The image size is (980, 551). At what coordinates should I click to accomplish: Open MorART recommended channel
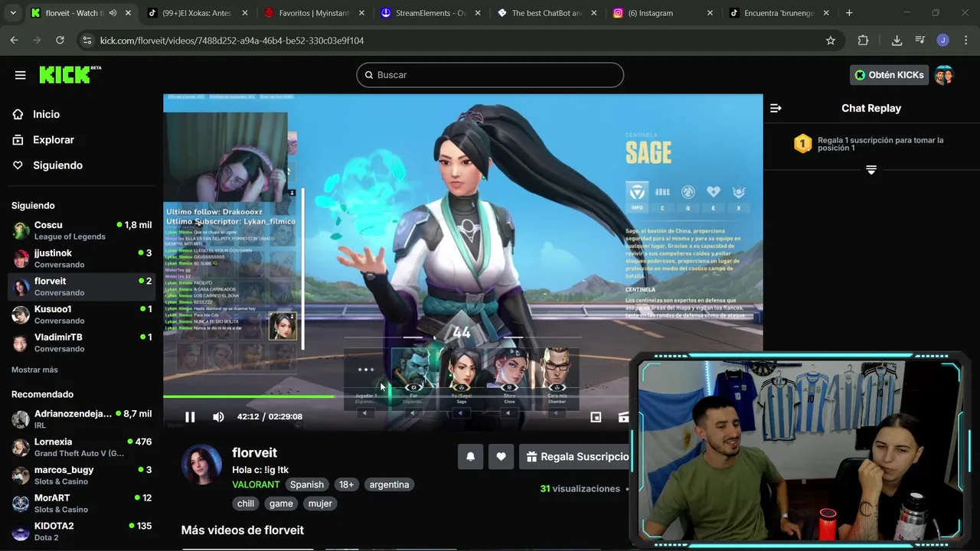coord(81,503)
